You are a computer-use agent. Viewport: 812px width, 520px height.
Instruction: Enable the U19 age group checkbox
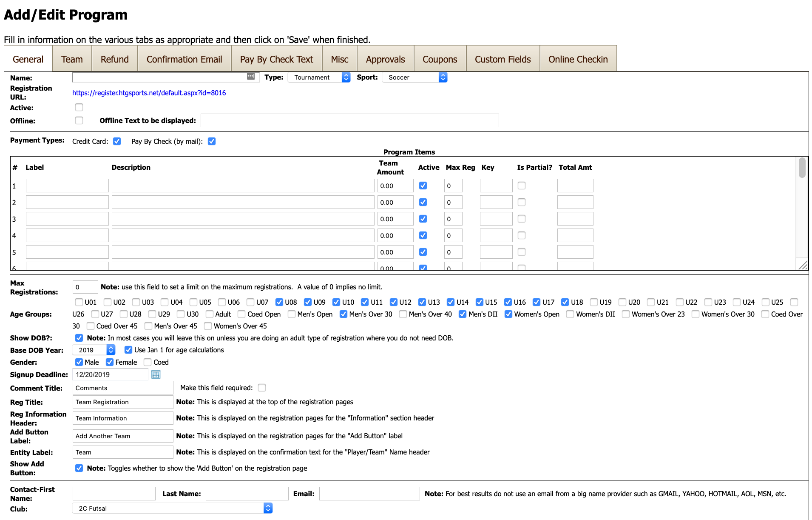click(x=594, y=302)
